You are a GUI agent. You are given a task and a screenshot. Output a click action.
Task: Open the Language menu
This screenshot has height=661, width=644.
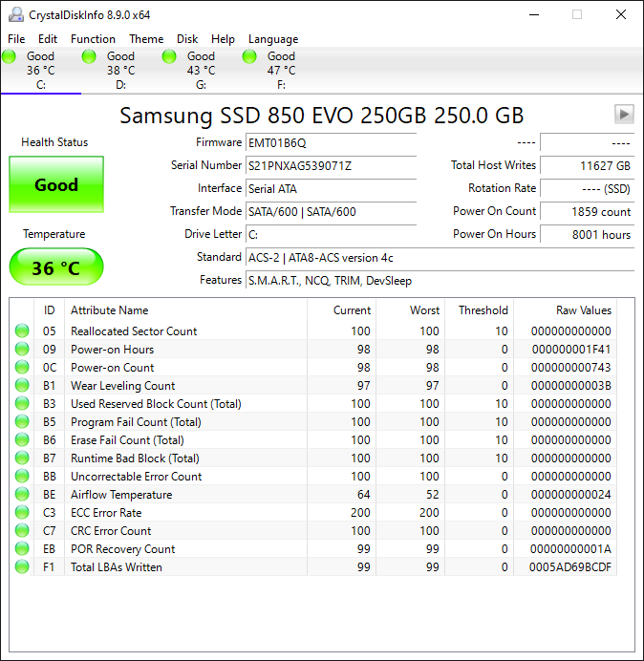coord(273,39)
